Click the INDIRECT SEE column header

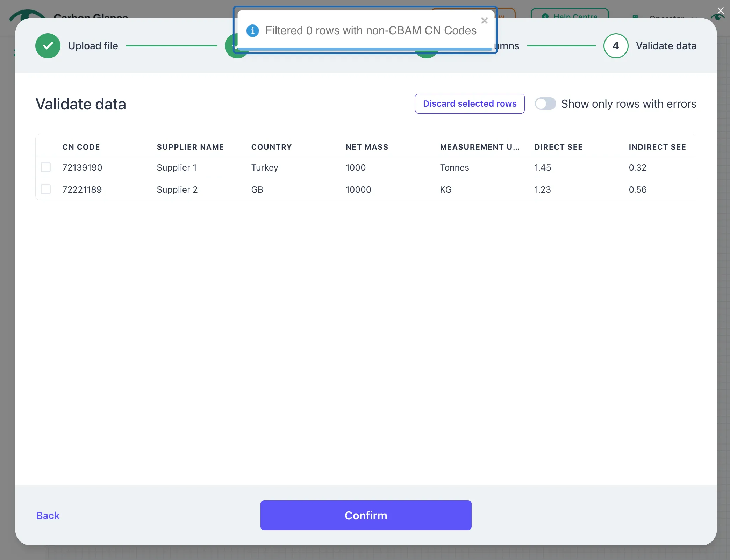coord(657,147)
